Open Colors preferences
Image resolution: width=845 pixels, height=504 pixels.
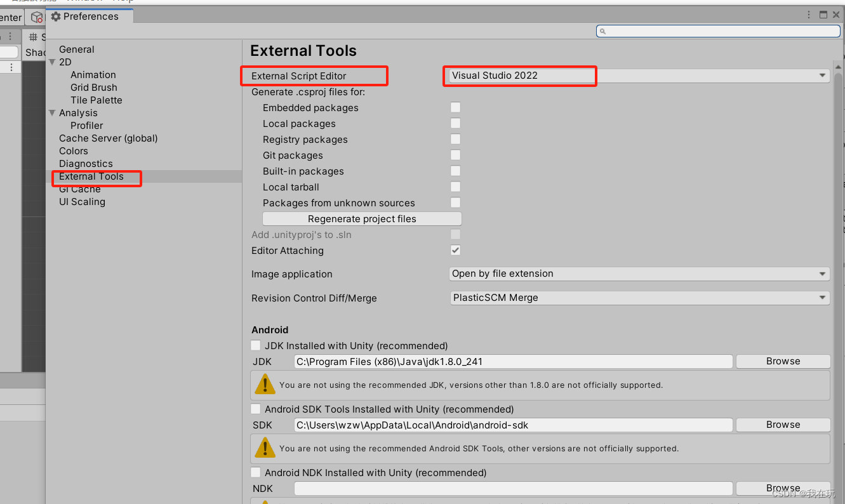(74, 151)
